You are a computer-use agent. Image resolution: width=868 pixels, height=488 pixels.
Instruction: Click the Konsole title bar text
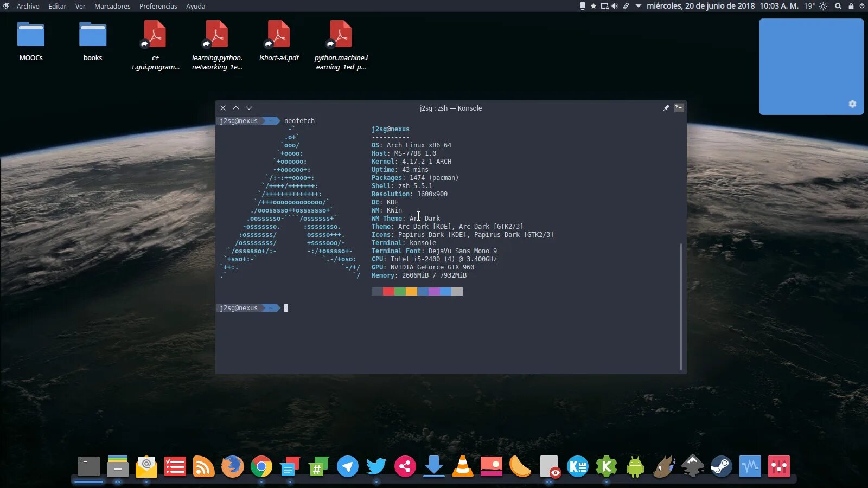tap(451, 108)
